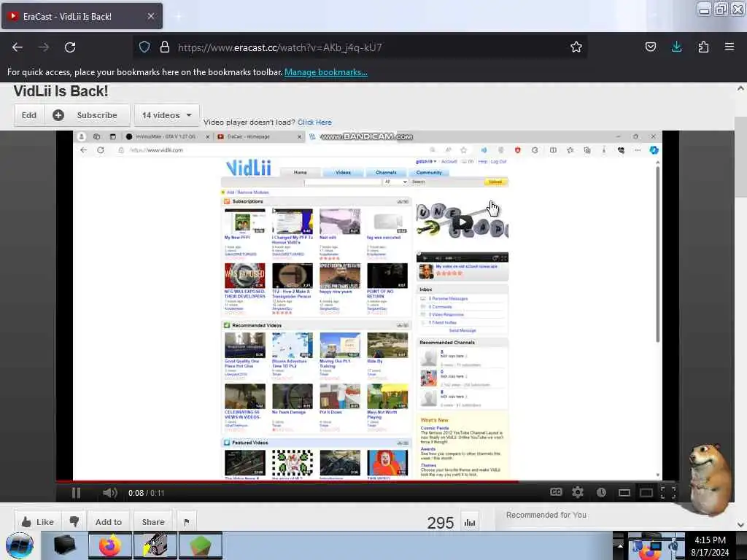Open the Add to menu
The height and width of the screenshot is (560, 747).
point(109,522)
